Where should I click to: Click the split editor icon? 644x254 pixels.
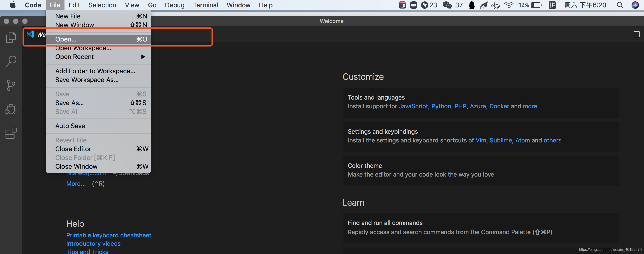click(x=636, y=35)
